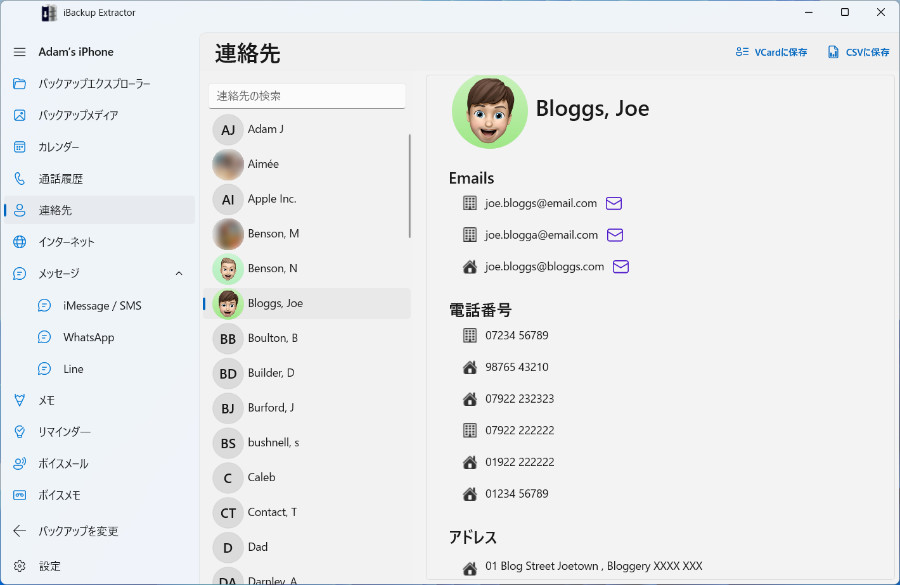Click work icon beside joe.bloggs@email.com

click(x=470, y=203)
